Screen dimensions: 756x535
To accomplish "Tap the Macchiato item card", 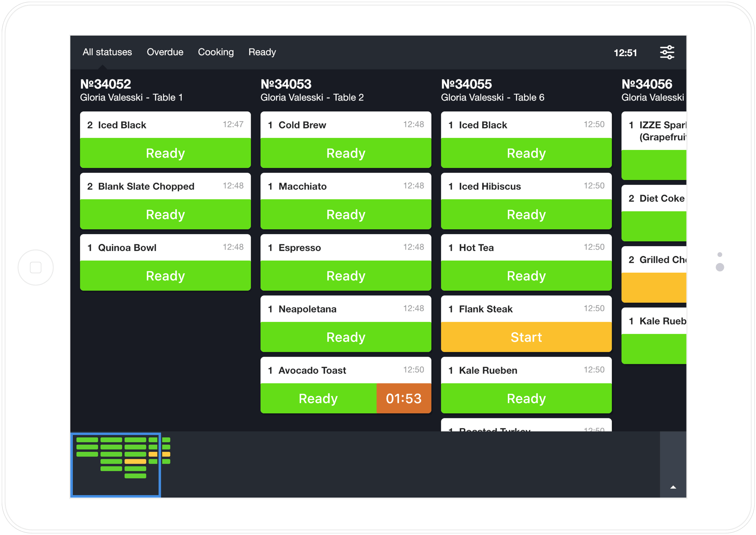I will pos(345,186).
